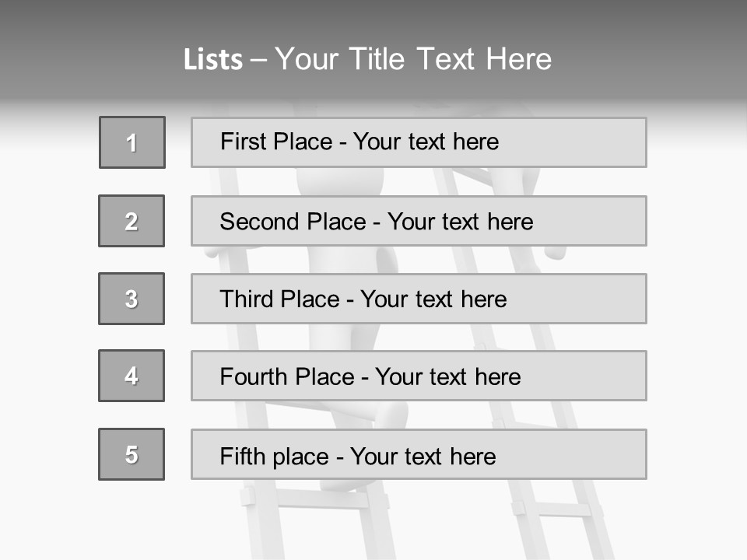
Task: Click the number 1 box
Action: click(x=132, y=142)
